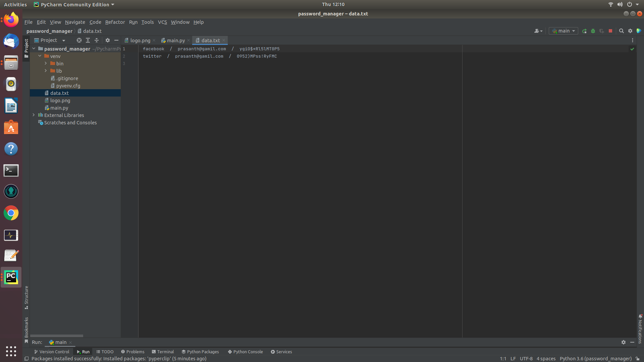This screenshot has width=644, height=362.
Task: Rerun main using the green rerun arrow
Action: [585, 31]
